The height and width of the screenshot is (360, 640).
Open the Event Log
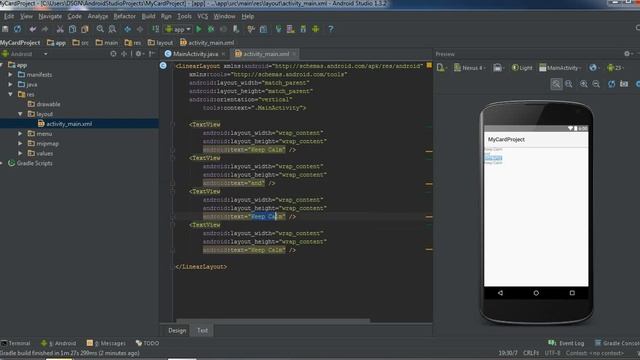point(566,343)
